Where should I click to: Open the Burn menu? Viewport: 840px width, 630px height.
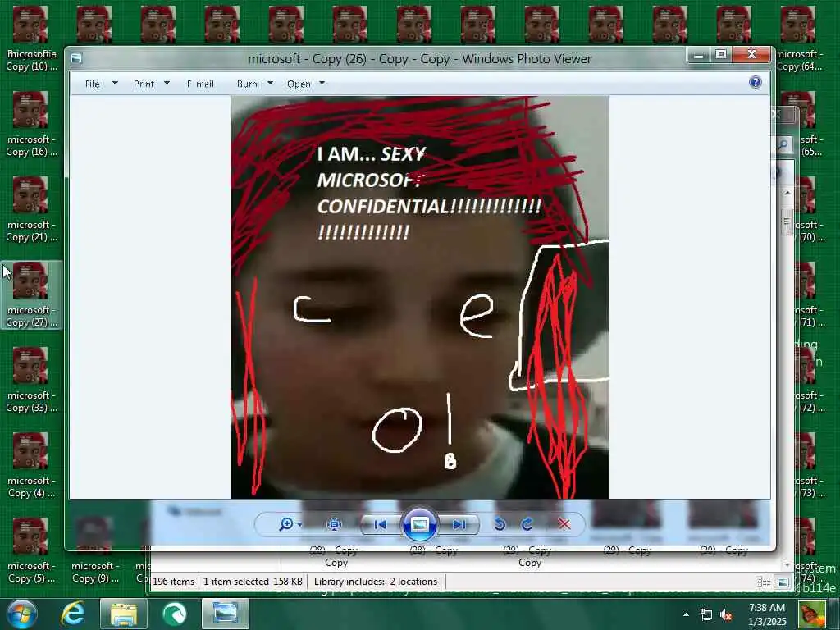point(247,84)
